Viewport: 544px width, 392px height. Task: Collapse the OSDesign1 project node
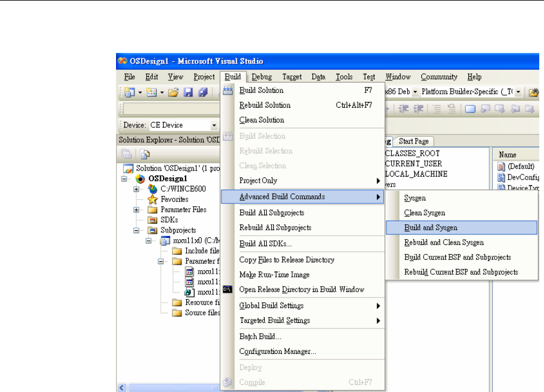coord(124,179)
